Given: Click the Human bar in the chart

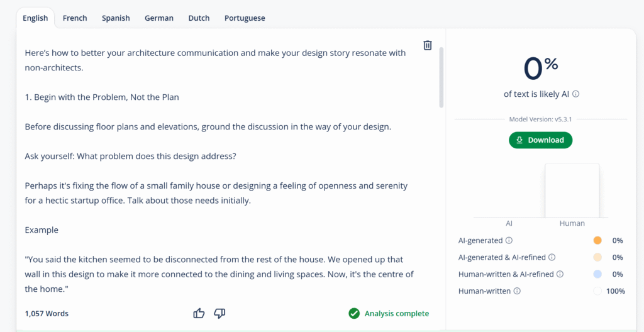Looking at the screenshot, I should click(572, 191).
